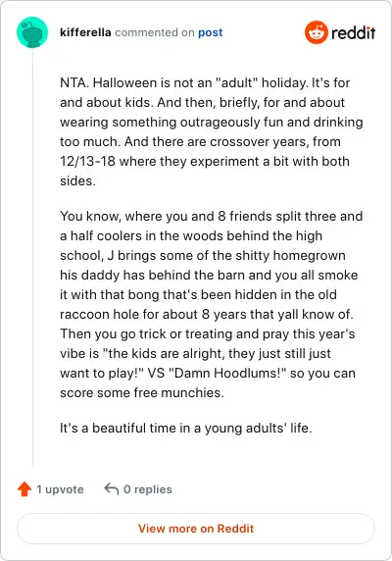Click the paragraph starting "NTA. Halloween"
Viewport: 392px width, 561px height.
click(212, 131)
